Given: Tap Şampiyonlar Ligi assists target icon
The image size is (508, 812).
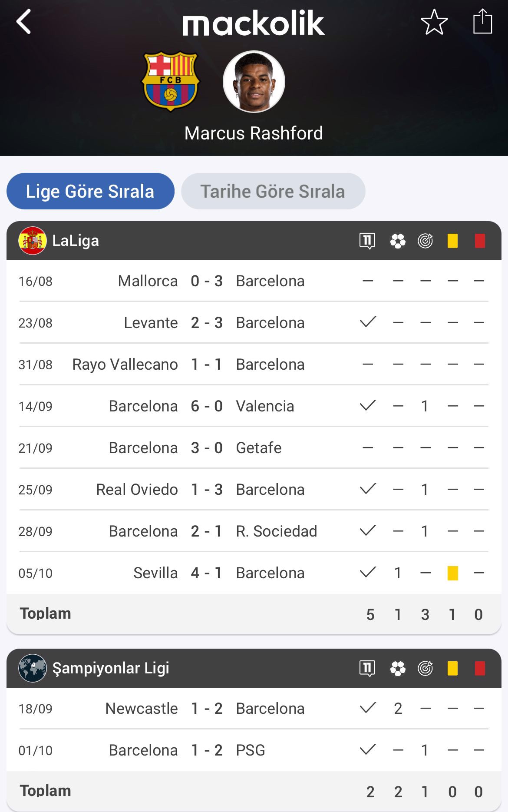Looking at the screenshot, I should pos(425,668).
